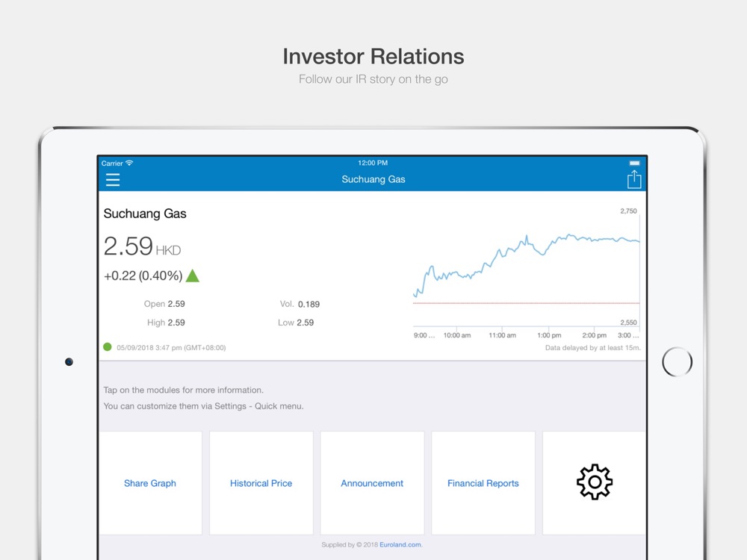Open settings gear tile
Screen dimensions: 747x560
point(594,482)
